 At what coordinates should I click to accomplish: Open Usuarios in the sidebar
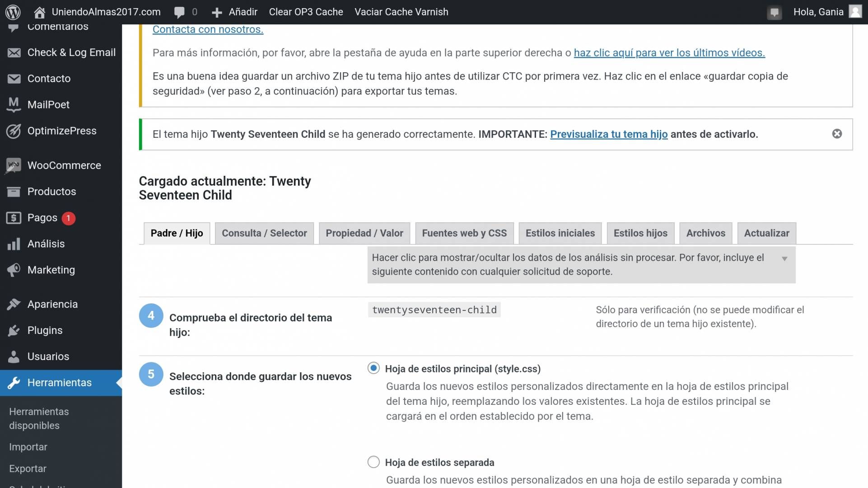[61, 357]
